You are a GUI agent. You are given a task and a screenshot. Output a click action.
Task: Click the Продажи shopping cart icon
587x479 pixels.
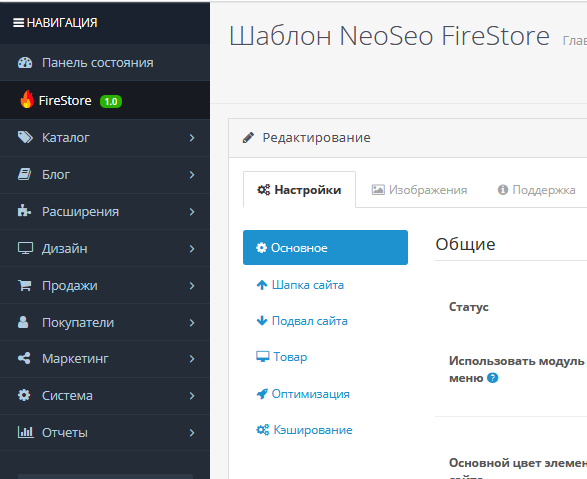pyautogui.click(x=25, y=285)
